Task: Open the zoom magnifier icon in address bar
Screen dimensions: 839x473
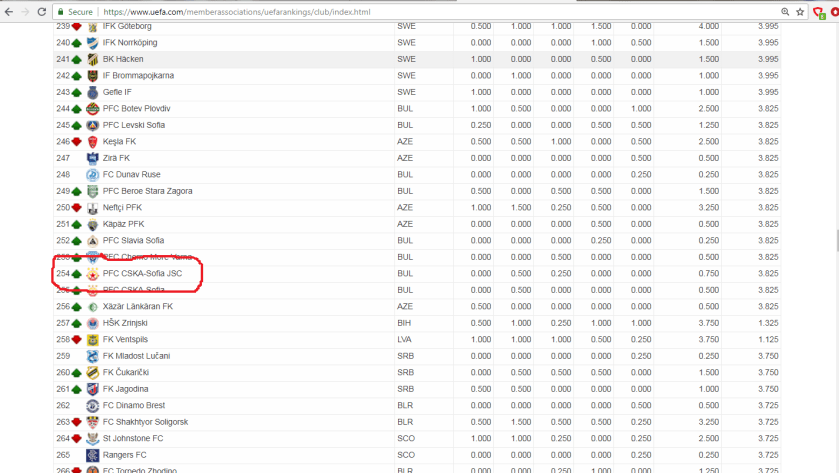Action: click(784, 11)
